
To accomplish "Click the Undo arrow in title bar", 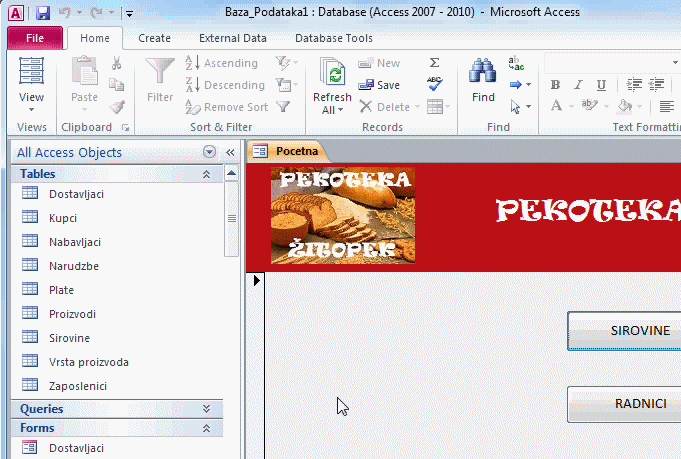I will pos(64,13).
